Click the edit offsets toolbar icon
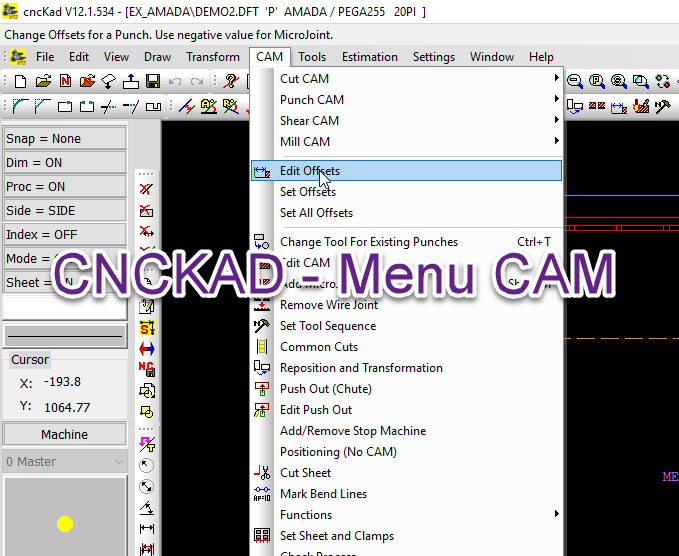This screenshot has width=679, height=556. click(619, 106)
